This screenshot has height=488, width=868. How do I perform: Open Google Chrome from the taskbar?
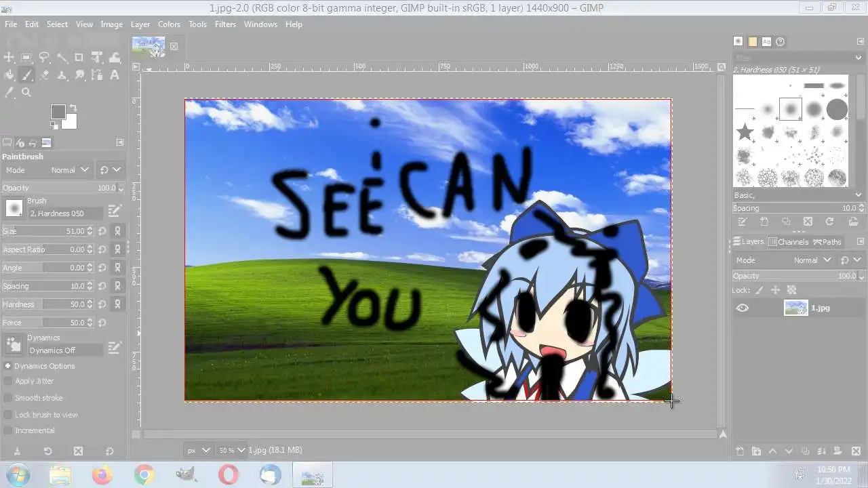click(144, 475)
